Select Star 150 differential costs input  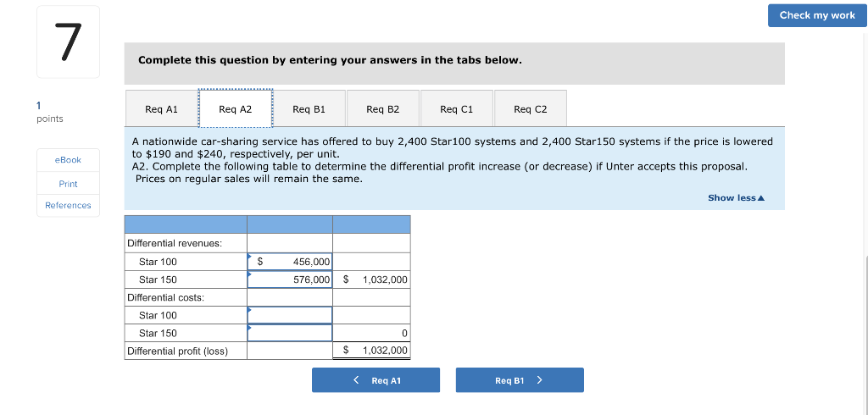[x=290, y=333]
